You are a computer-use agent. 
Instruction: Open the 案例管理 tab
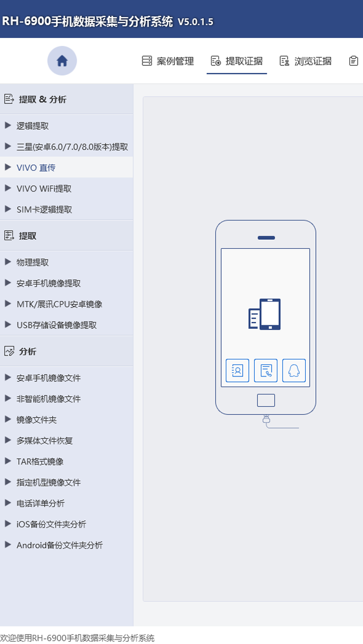click(x=168, y=61)
